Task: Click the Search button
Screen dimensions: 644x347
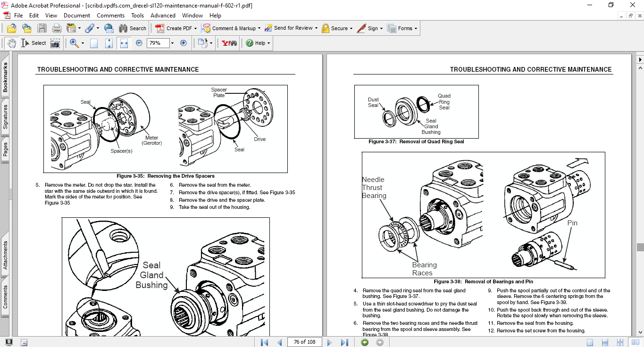Action: click(133, 28)
